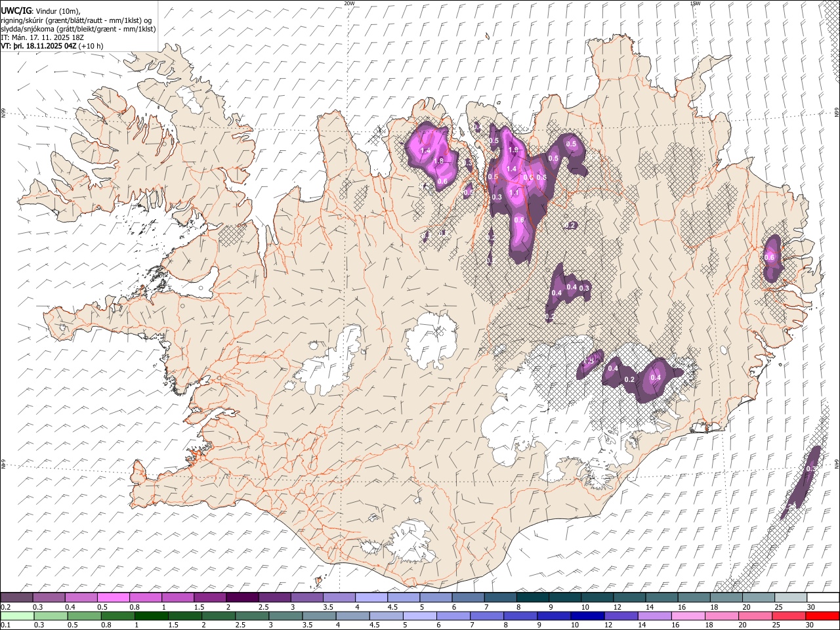
Task: Click the 'slydda/snjókoma' legend description line
Action: (78, 29)
